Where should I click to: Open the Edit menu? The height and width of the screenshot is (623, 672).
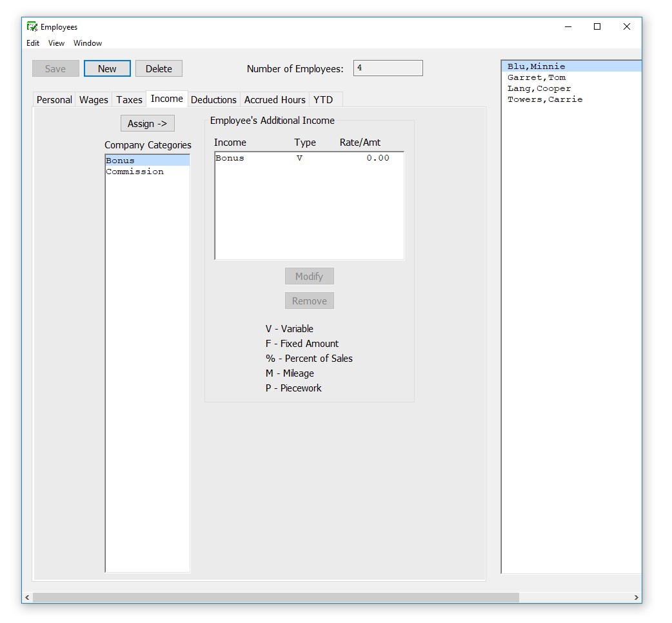33,43
